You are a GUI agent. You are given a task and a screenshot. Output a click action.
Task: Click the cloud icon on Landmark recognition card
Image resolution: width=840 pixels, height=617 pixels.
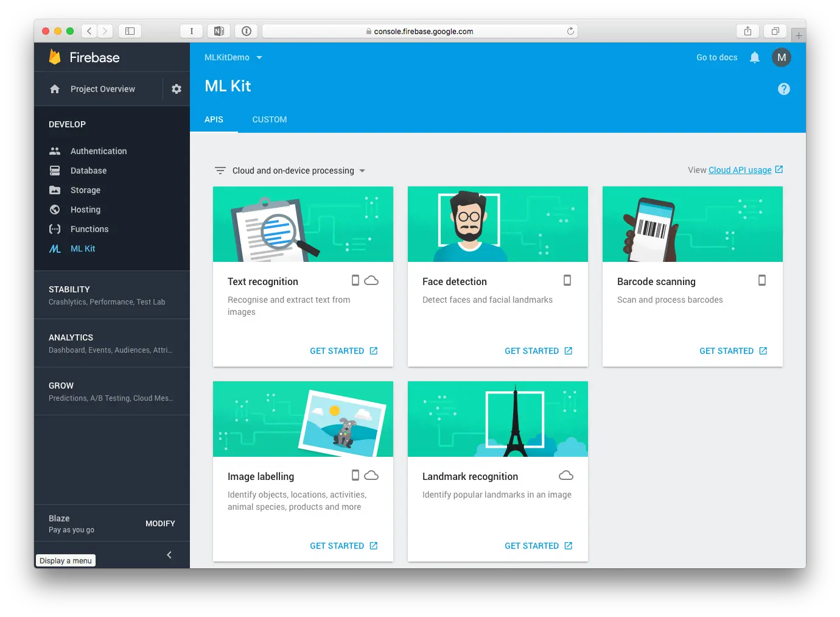[566, 475]
